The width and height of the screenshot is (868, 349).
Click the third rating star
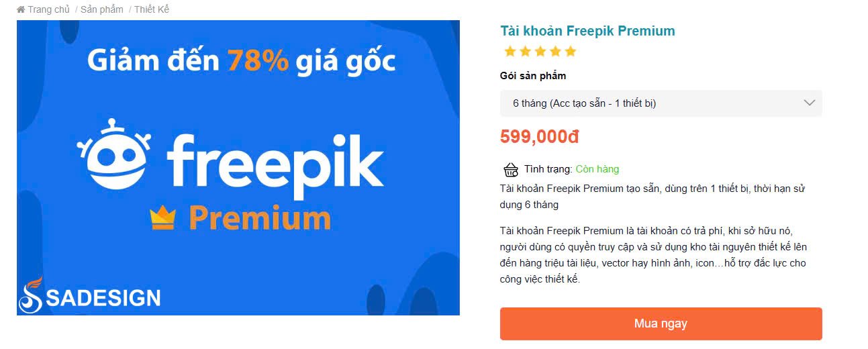[x=540, y=52]
